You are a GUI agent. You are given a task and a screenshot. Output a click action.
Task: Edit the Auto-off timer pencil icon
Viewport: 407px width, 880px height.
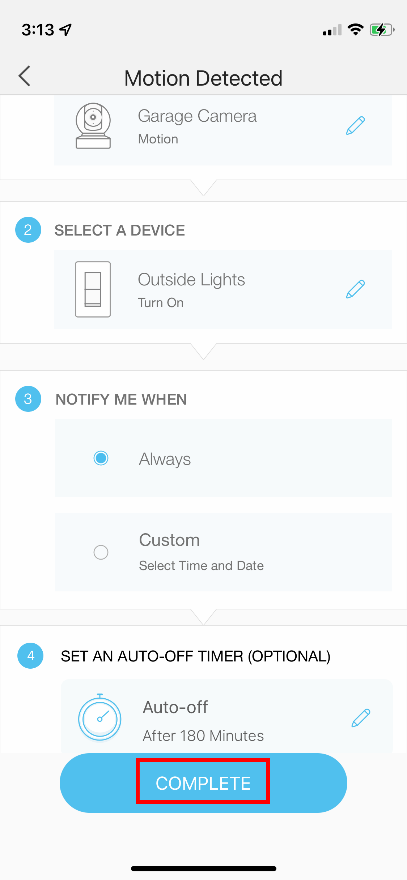click(360, 718)
